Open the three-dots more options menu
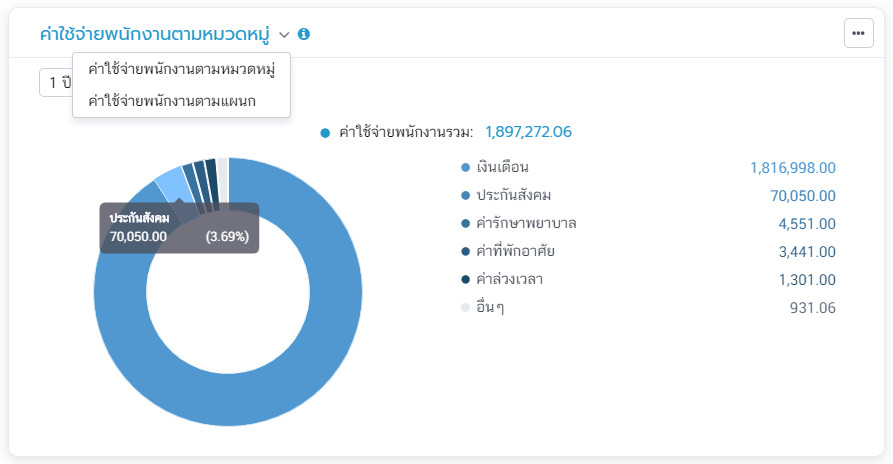 (858, 33)
